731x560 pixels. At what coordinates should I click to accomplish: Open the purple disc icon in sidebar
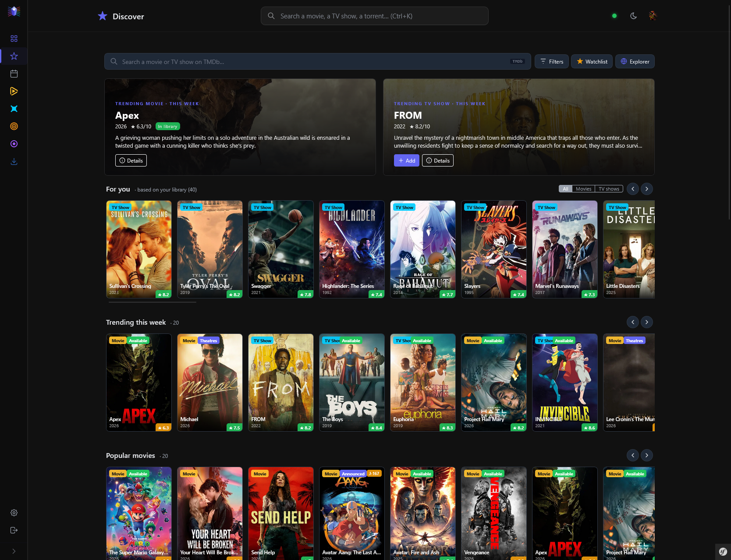tap(14, 144)
